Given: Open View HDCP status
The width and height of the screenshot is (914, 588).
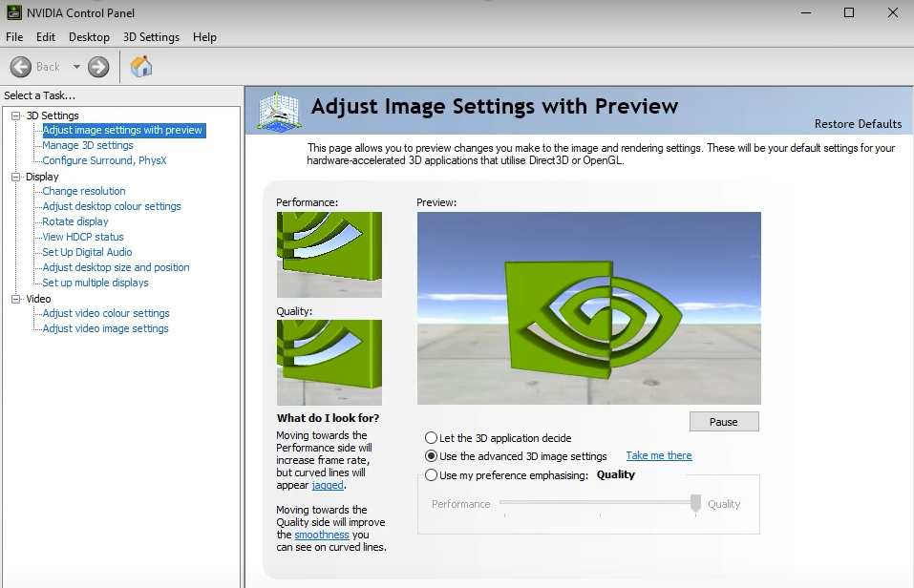Looking at the screenshot, I should pyautogui.click(x=83, y=237).
